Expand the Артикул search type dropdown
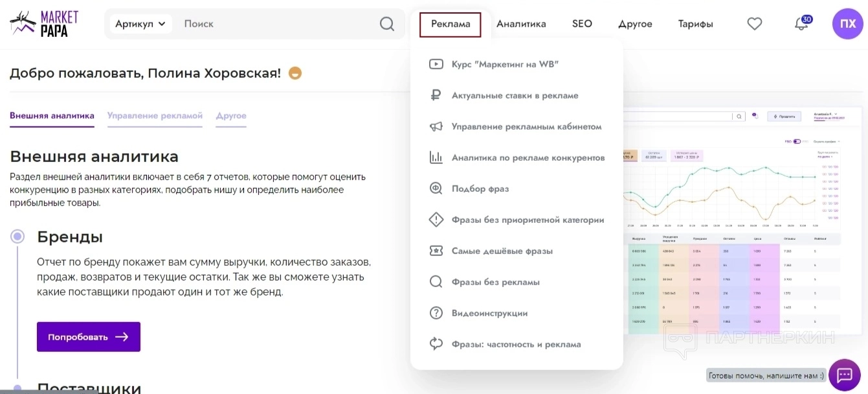868x394 pixels. tap(140, 24)
